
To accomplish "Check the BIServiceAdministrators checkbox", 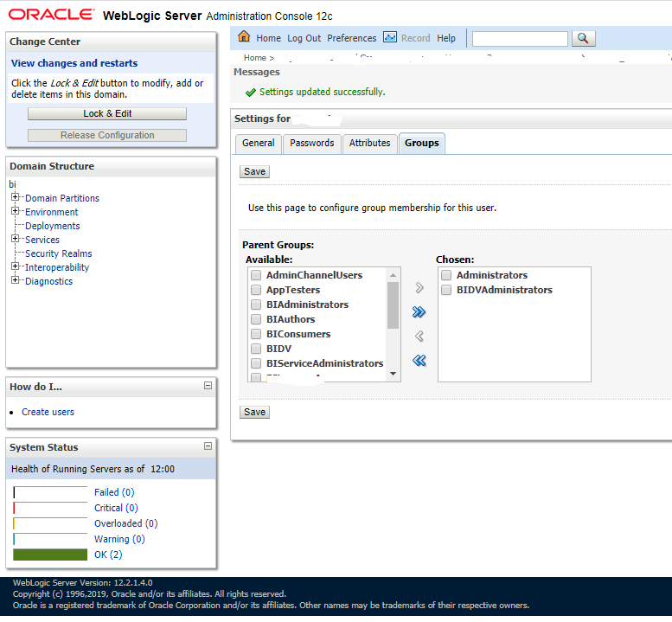I will point(256,363).
